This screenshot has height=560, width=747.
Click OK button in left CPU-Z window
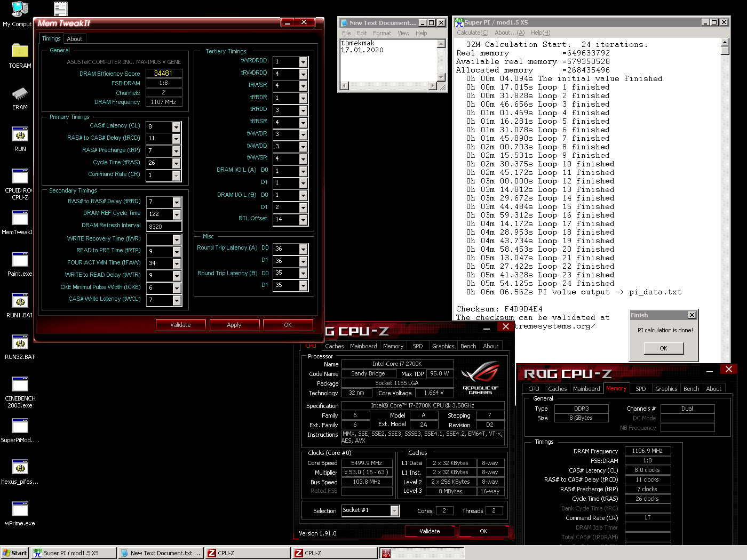click(483, 531)
